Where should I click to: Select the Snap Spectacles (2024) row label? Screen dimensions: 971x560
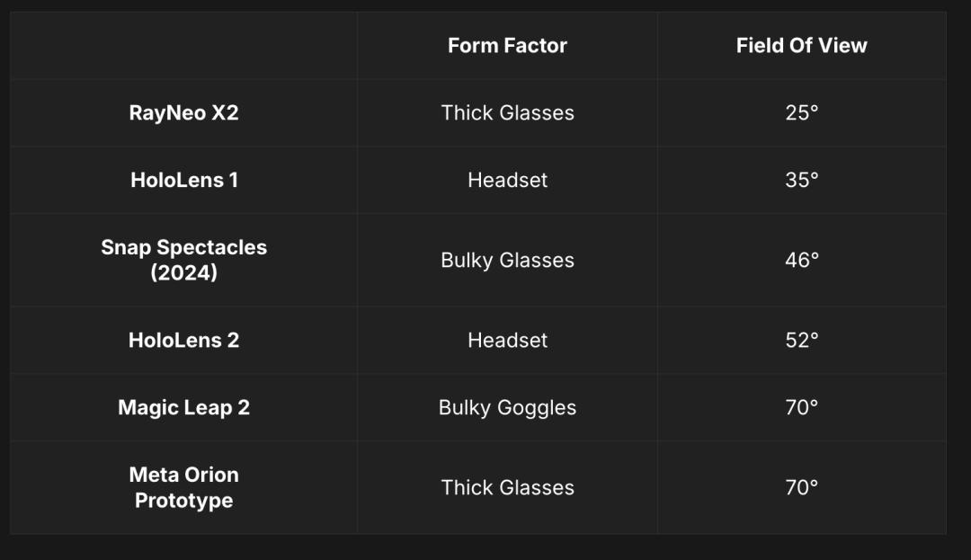pyautogui.click(x=183, y=260)
